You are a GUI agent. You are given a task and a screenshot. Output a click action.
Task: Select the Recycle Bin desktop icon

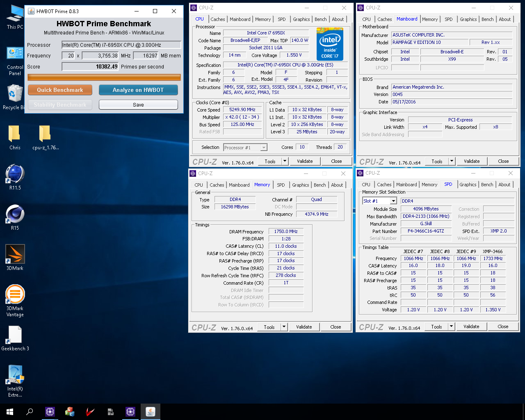coord(15,97)
